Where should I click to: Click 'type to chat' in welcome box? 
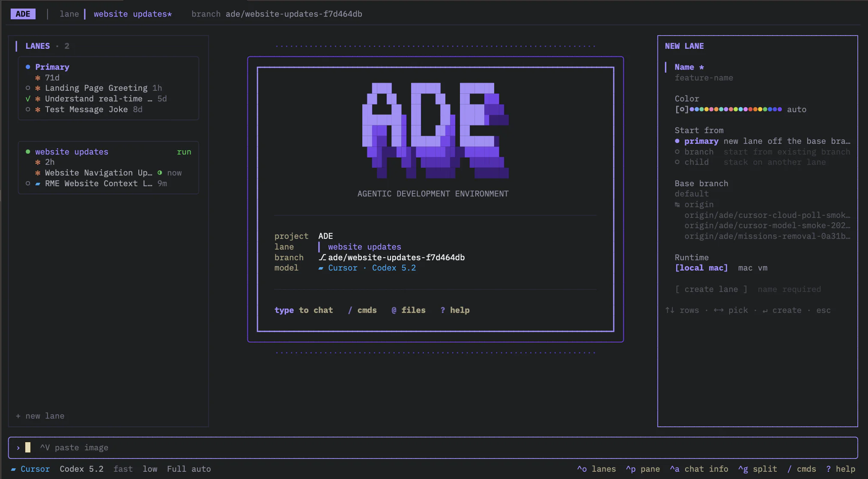pos(304,310)
